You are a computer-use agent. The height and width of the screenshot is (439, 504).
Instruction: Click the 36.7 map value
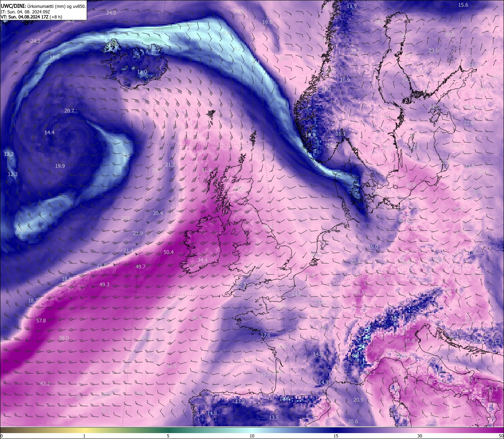[x=371, y=373]
